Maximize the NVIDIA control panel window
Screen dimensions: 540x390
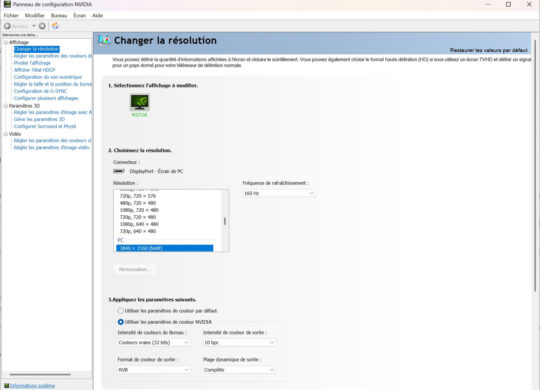[508, 4]
